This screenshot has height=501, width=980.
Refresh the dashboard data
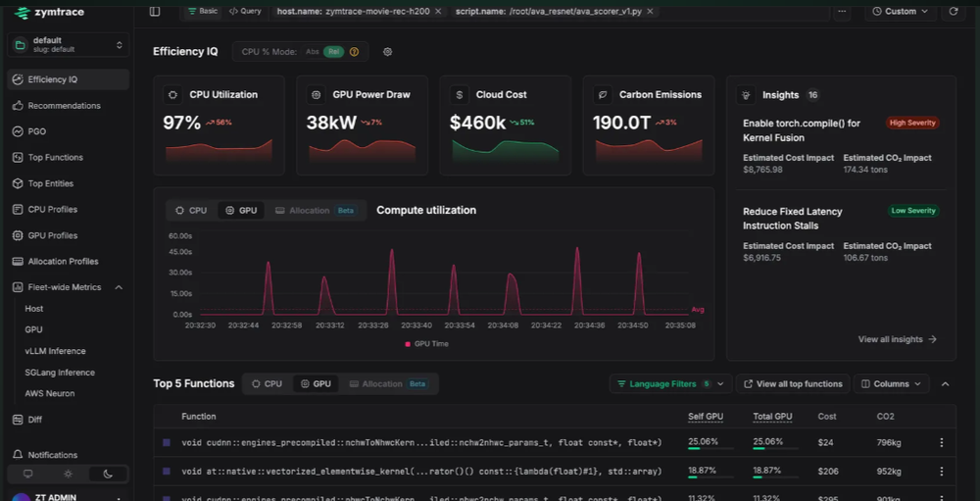click(x=954, y=11)
